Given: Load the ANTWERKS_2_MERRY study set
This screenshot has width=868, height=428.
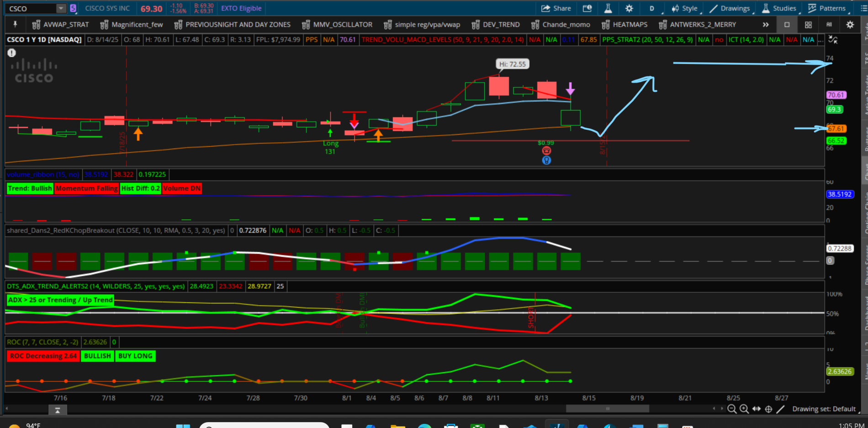Looking at the screenshot, I should point(697,25).
